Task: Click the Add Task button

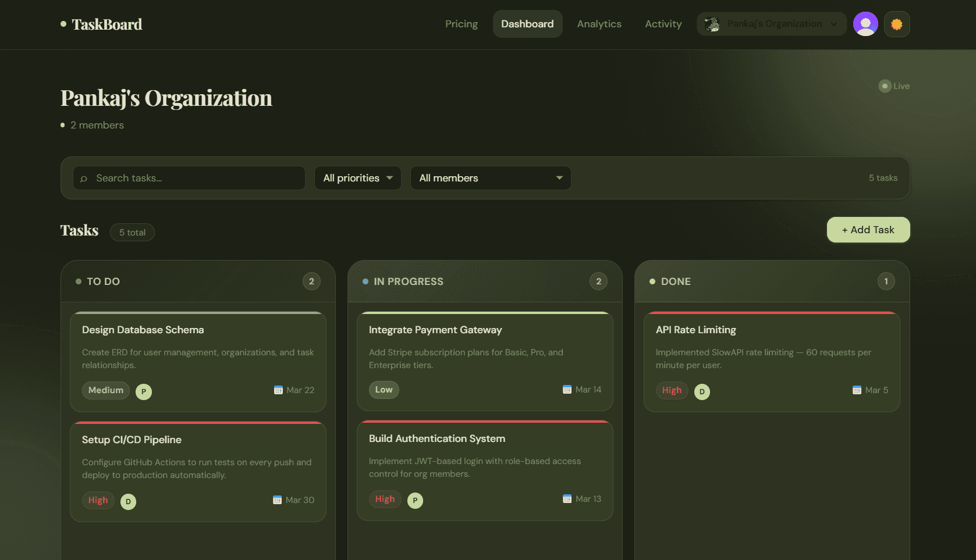Action: (868, 230)
